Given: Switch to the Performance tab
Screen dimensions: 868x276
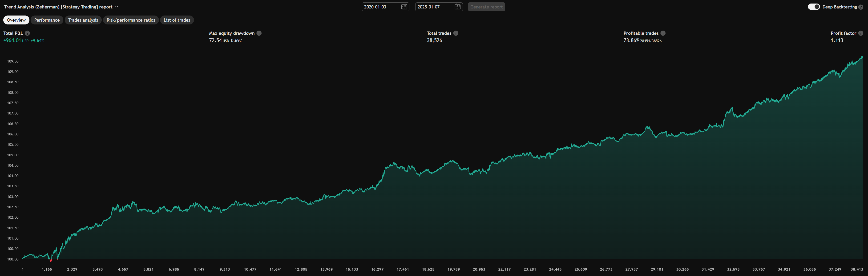Looking at the screenshot, I should coord(47,20).
